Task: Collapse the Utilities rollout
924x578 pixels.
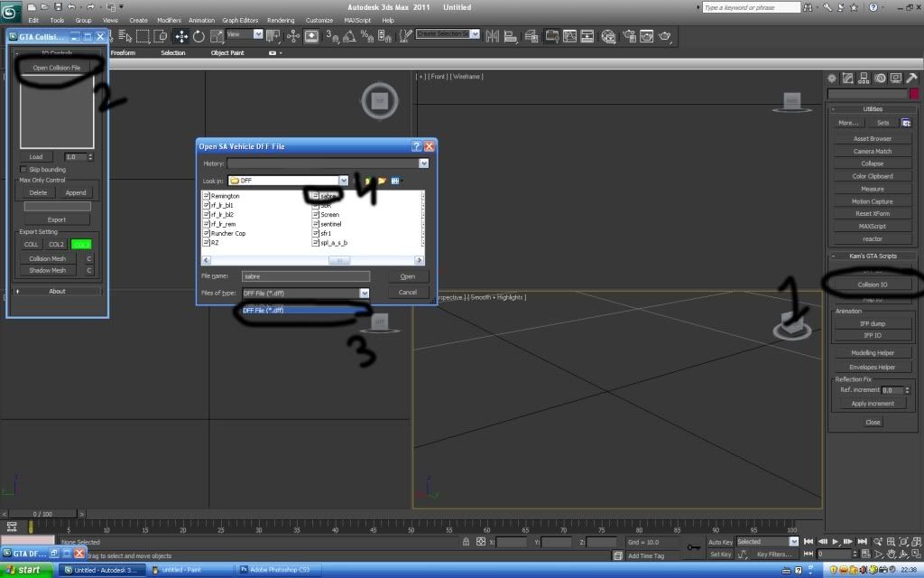Action: tap(873, 109)
